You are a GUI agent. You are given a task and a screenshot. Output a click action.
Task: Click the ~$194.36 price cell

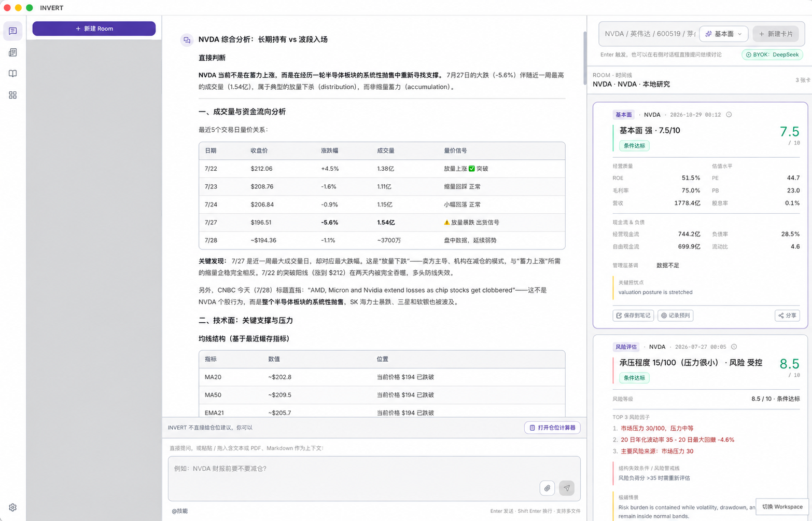[263, 240]
